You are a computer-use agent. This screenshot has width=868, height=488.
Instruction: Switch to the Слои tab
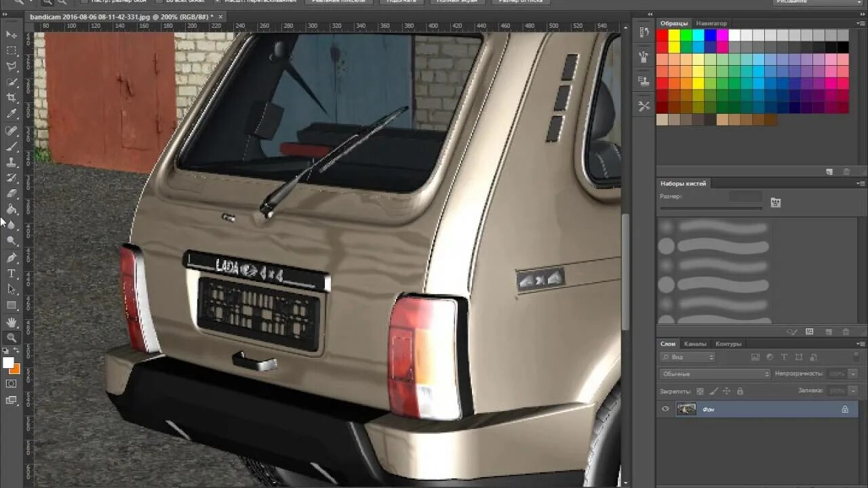(x=668, y=344)
